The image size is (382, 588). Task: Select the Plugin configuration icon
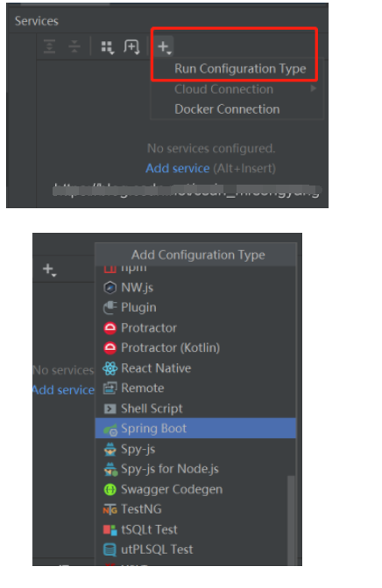pos(110,307)
